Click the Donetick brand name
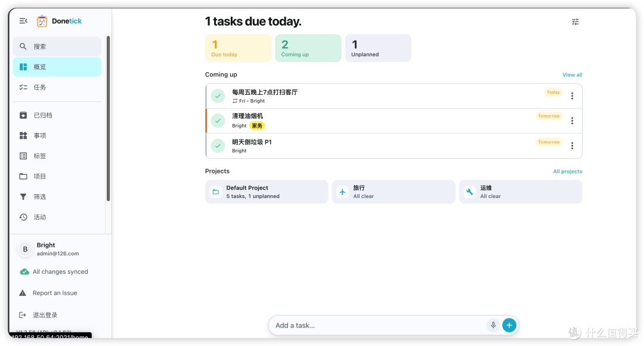Screen dimensions: 644x346 coord(67,21)
